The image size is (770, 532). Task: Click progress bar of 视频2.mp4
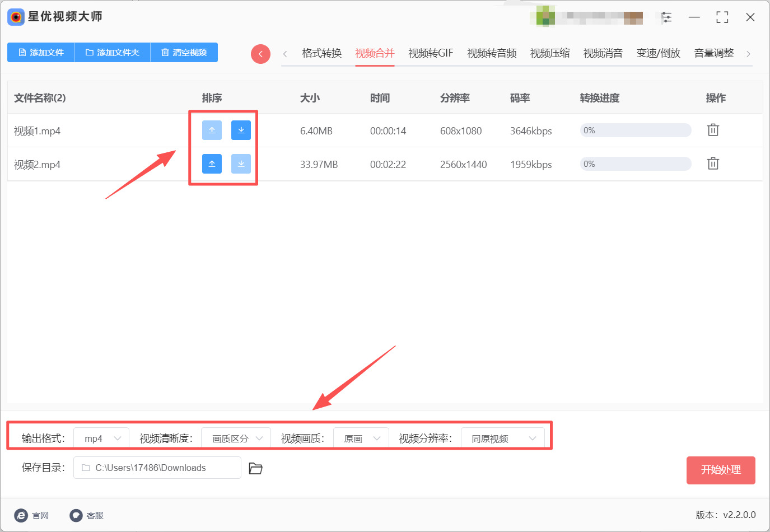636,164
